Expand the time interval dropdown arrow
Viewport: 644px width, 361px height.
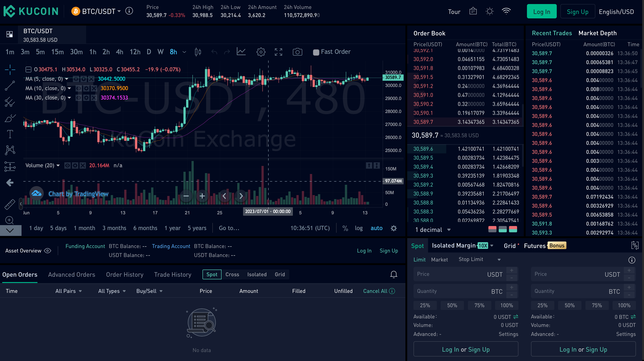pos(184,52)
